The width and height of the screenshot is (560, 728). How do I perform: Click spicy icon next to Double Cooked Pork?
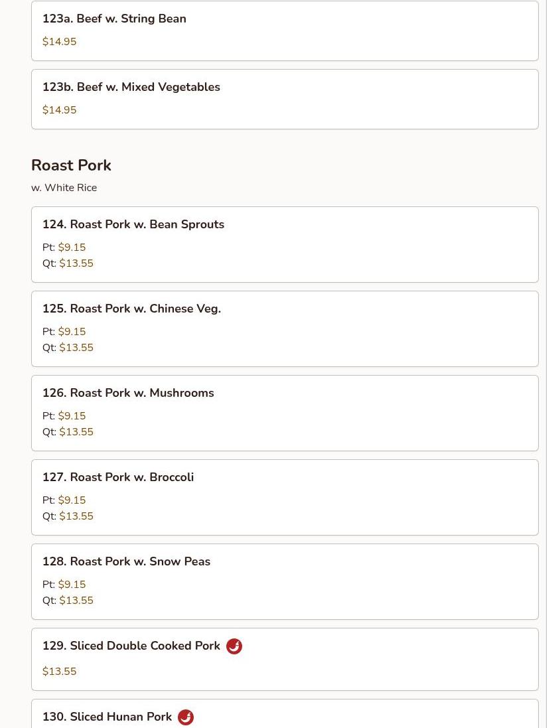pyautogui.click(x=234, y=646)
